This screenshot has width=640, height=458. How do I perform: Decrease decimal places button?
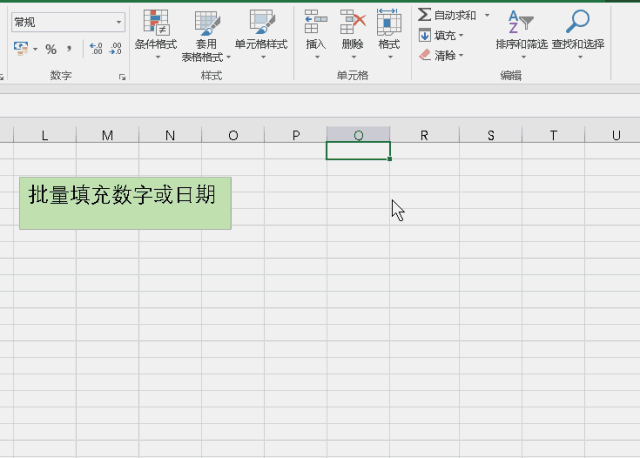click(115, 49)
